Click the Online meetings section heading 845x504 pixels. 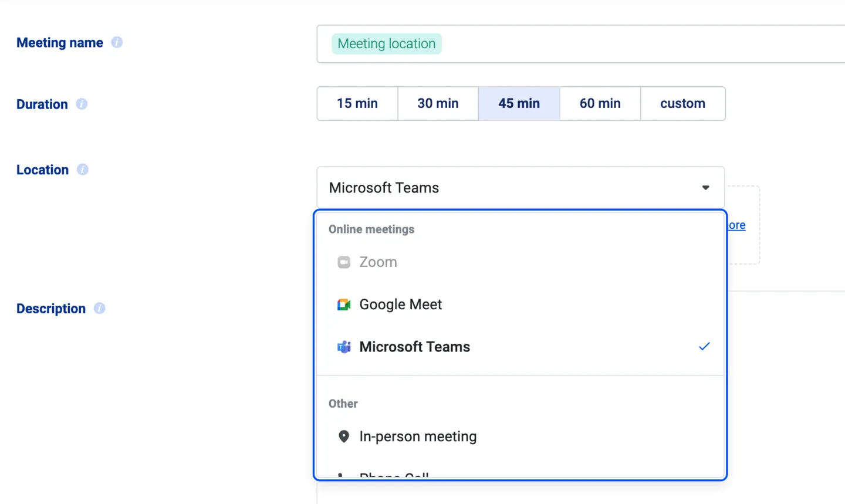(x=371, y=229)
